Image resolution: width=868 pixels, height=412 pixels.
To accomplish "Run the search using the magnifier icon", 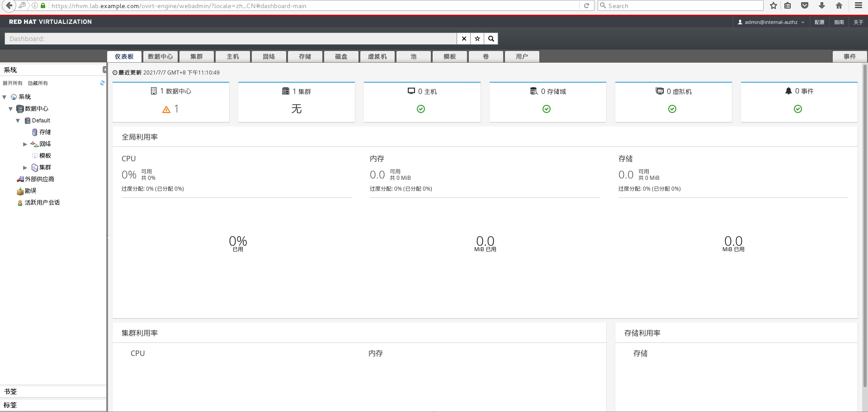I will pos(491,38).
